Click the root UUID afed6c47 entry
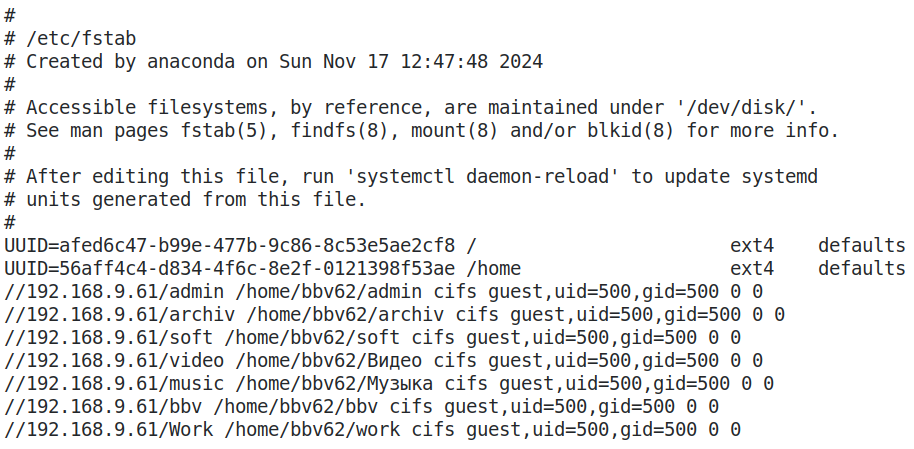914x449 pixels. click(x=230, y=245)
